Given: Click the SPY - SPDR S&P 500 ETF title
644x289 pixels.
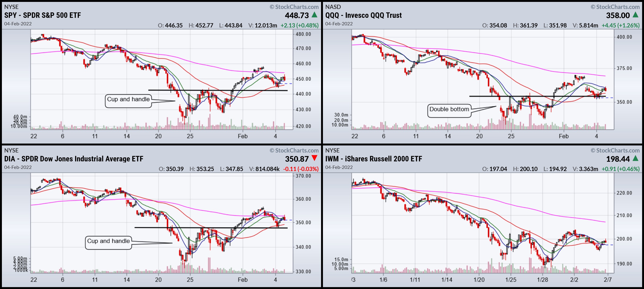Looking at the screenshot, I should [x=43, y=15].
